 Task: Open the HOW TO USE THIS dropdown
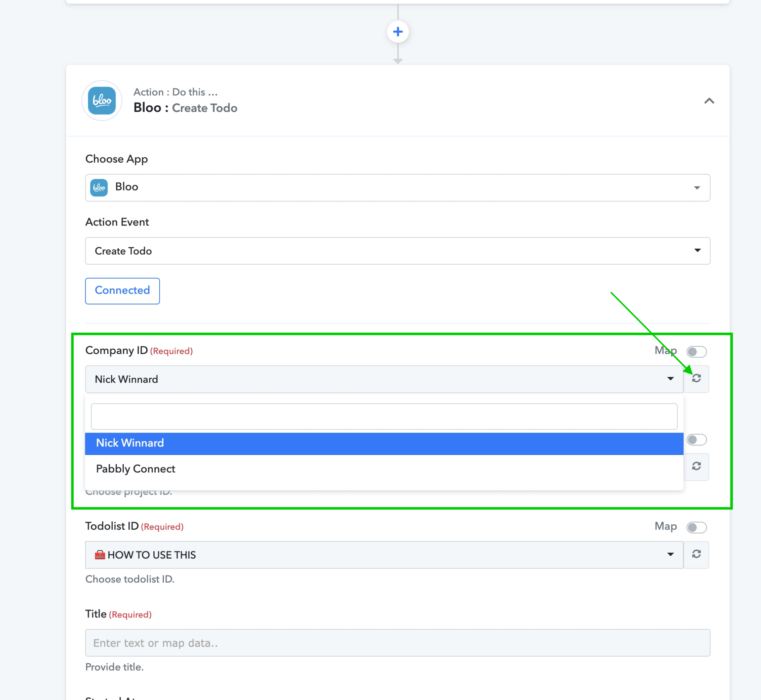pos(383,554)
